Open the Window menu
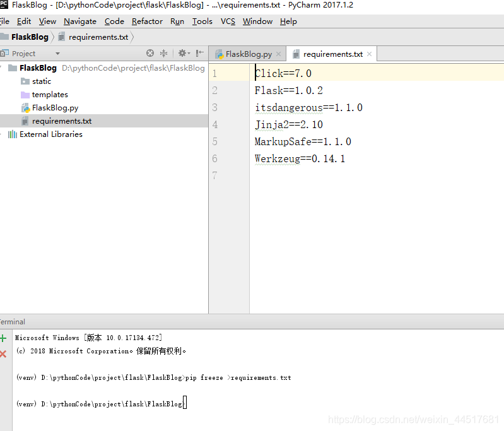Viewport: 504px width, 431px height. [257, 21]
